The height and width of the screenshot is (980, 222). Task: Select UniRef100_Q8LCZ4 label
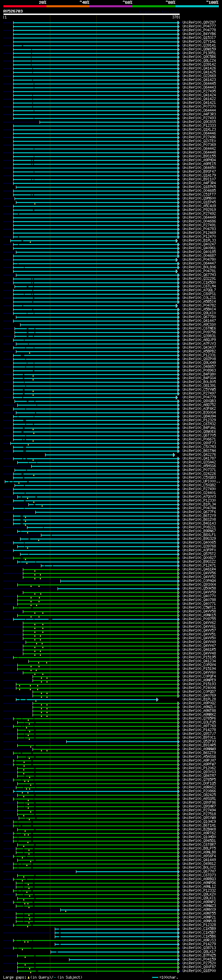pos(199,61)
